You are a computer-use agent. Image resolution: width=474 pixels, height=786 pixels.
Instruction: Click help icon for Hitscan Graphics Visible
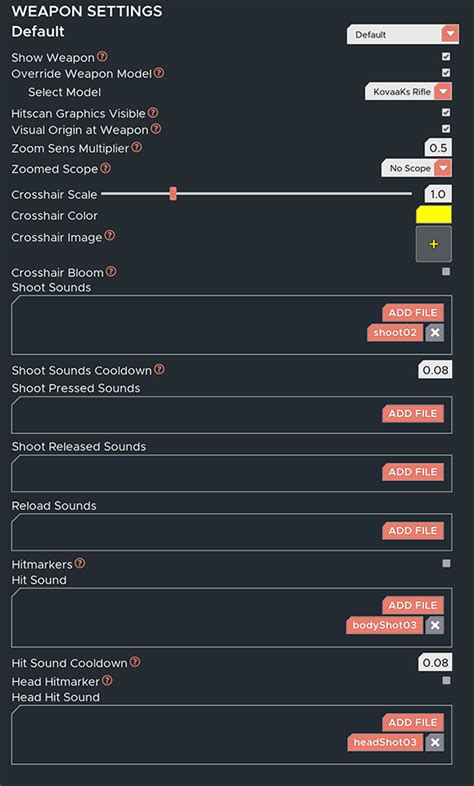tap(153, 113)
